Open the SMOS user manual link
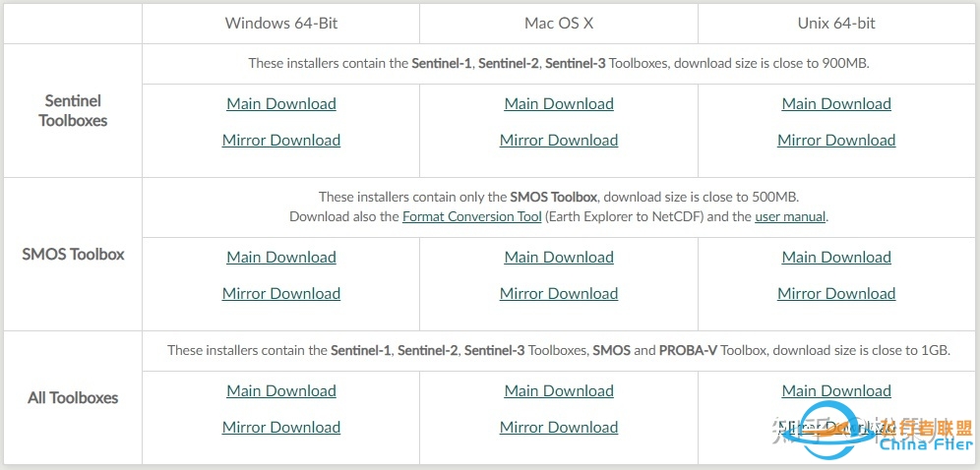The width and height of the screenshot is (980, 470). pos(790,216)
